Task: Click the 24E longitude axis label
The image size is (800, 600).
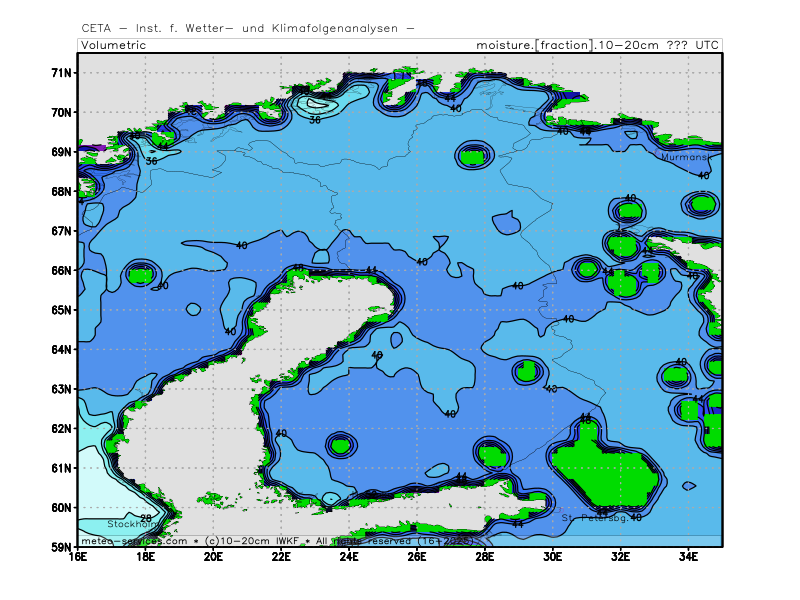Action: pyautogui.click(x=349, y=558)
